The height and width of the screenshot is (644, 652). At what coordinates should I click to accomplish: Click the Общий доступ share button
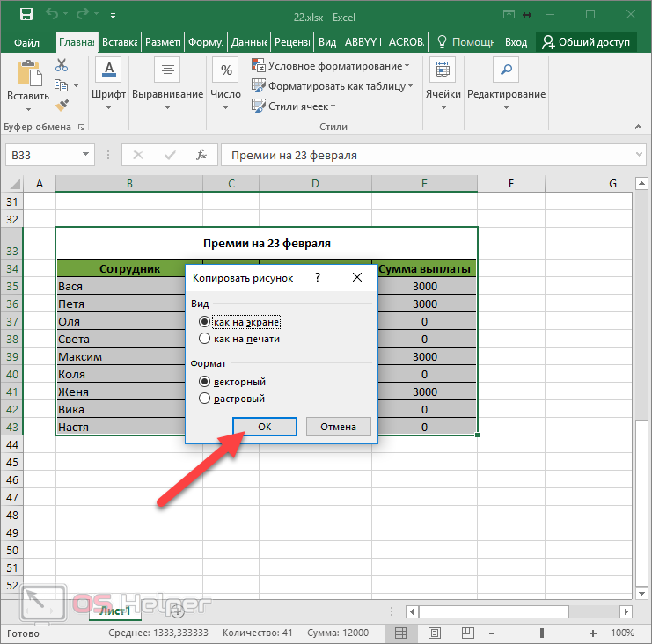(x=586, y=42)
